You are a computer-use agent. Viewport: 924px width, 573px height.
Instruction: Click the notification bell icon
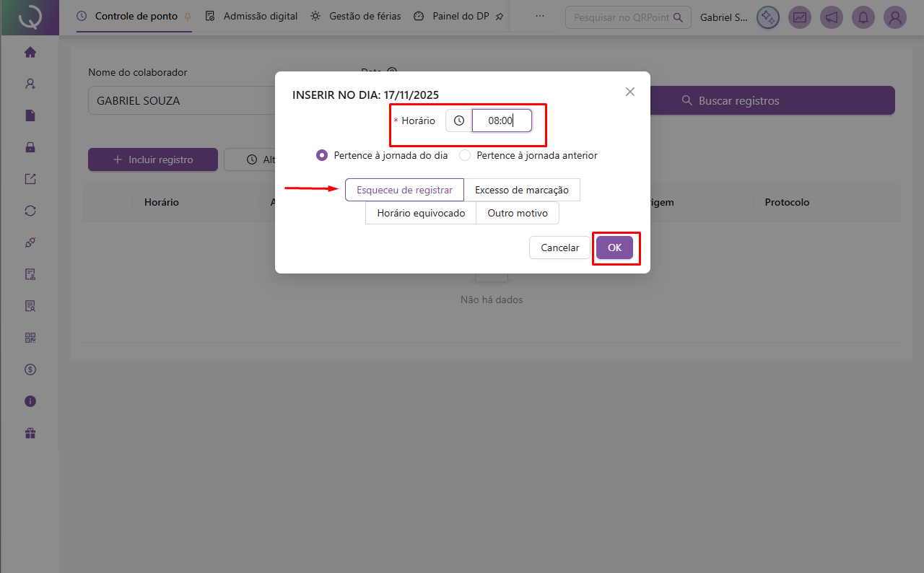pos(863,17)
